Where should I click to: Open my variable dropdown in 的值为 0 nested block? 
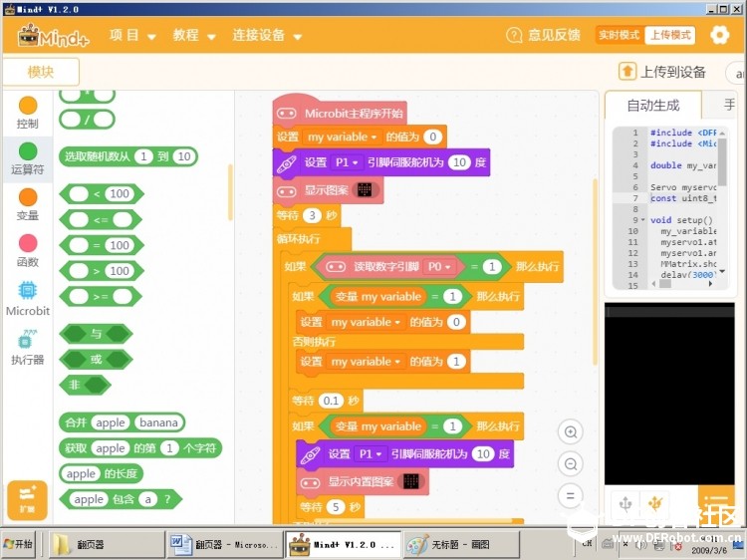(366, 323)
